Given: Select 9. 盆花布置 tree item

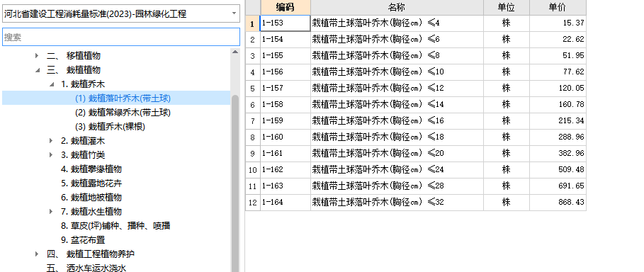Looking at the screenshot, I should coord(83,240).
